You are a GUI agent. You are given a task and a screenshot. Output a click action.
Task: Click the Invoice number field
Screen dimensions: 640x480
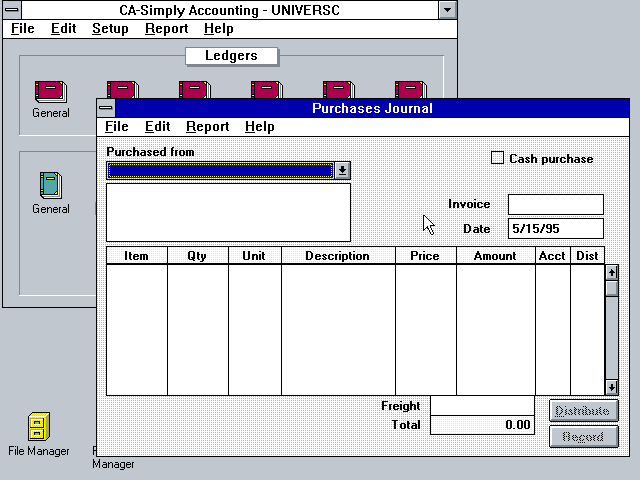tap(556, 204)
